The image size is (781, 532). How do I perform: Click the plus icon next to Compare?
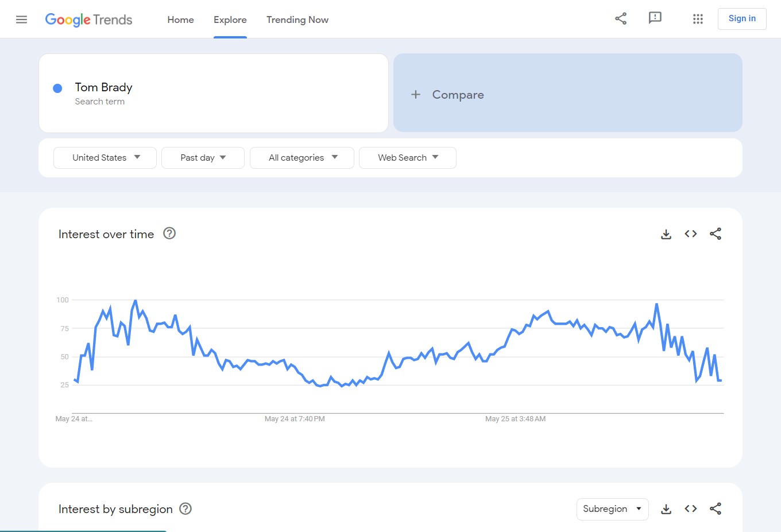[x=416, y=94]
